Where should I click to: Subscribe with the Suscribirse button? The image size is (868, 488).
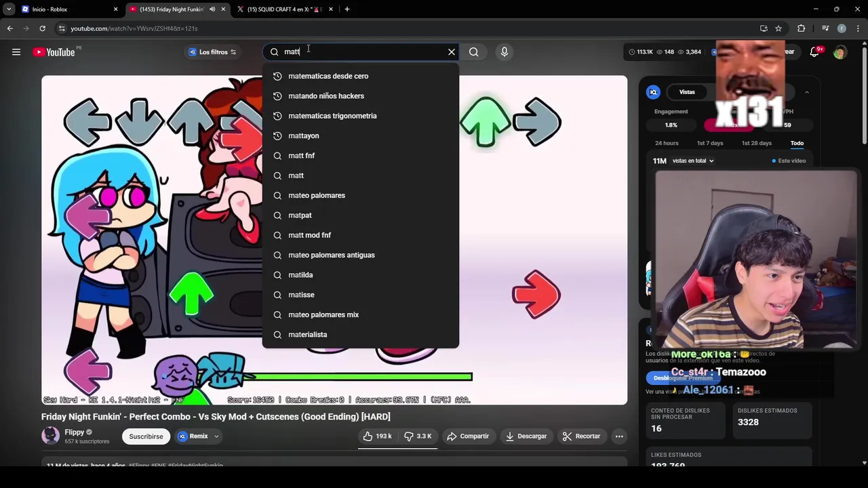click(146, 436)
